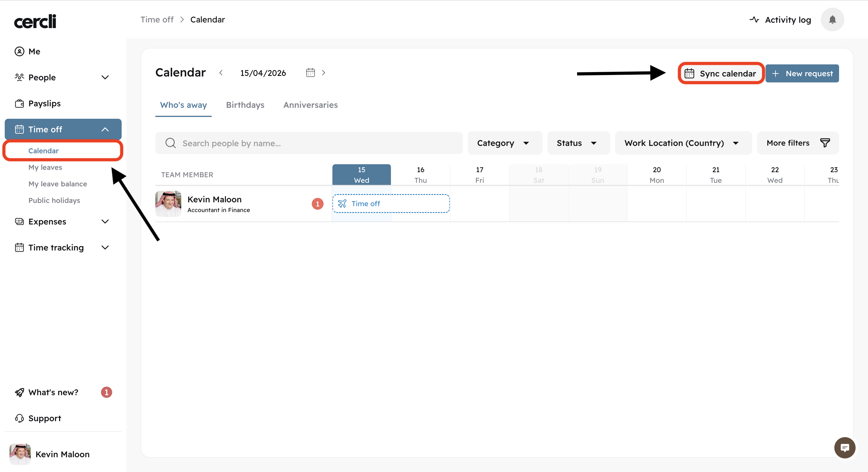The width and height of the screenshot is (868, 472).
Task: Click the New request button
Action: point(802,74)
